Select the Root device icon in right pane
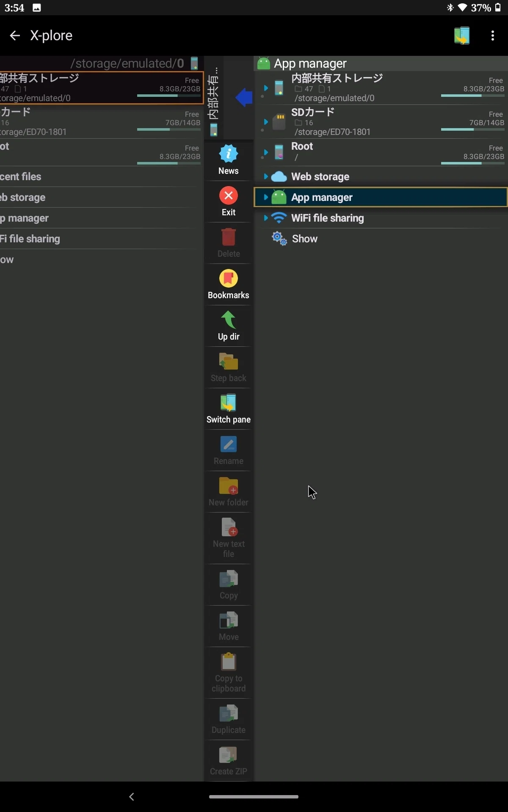 279,152
